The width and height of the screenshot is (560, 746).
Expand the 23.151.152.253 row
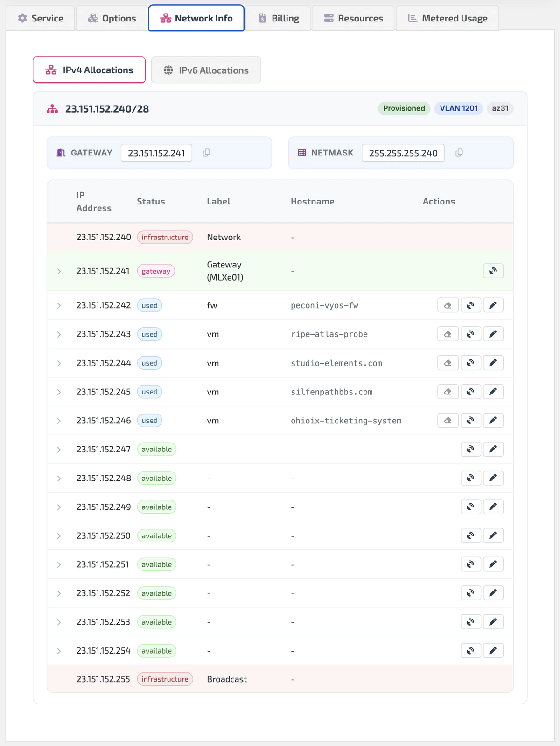pos(59,623)
